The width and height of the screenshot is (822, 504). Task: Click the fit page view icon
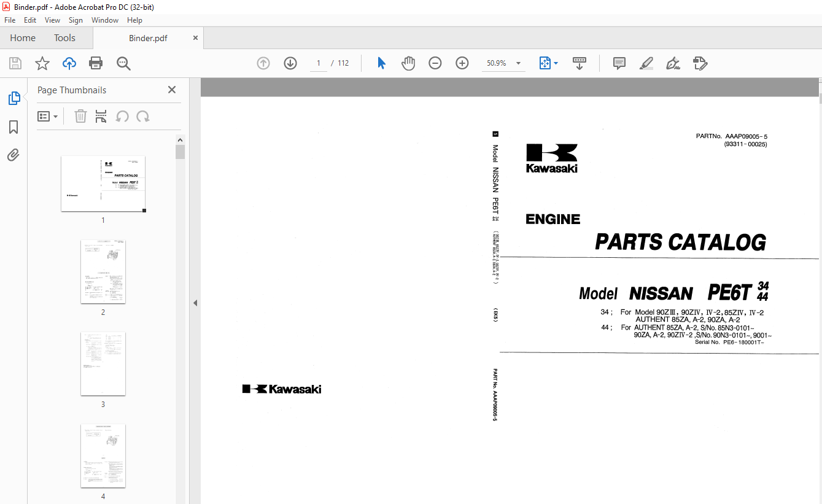click(x=545, y=63)
